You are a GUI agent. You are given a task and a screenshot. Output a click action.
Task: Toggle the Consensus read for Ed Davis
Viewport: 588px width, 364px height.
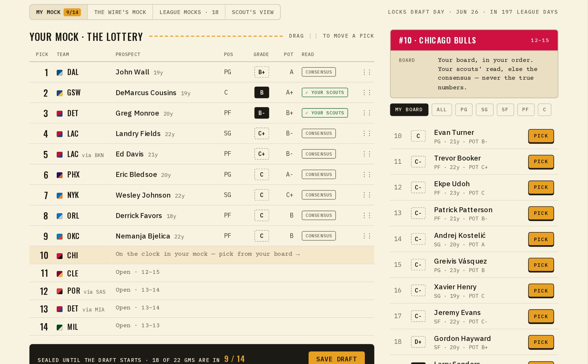[x=319, y=154]
